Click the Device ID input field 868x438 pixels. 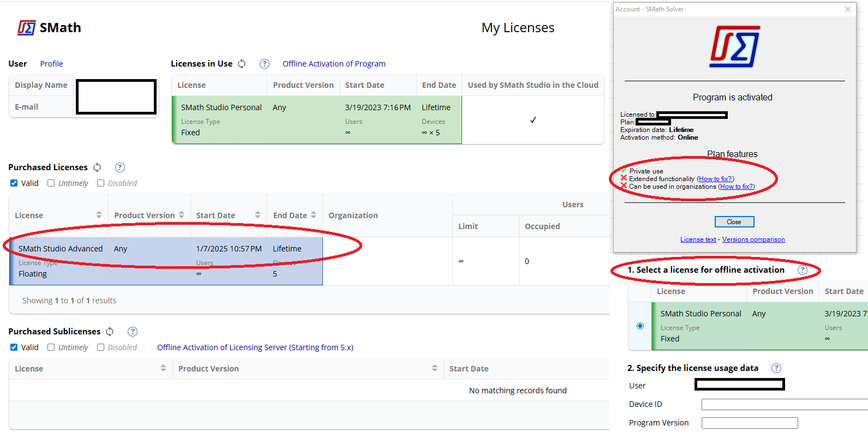pos(784,404)
